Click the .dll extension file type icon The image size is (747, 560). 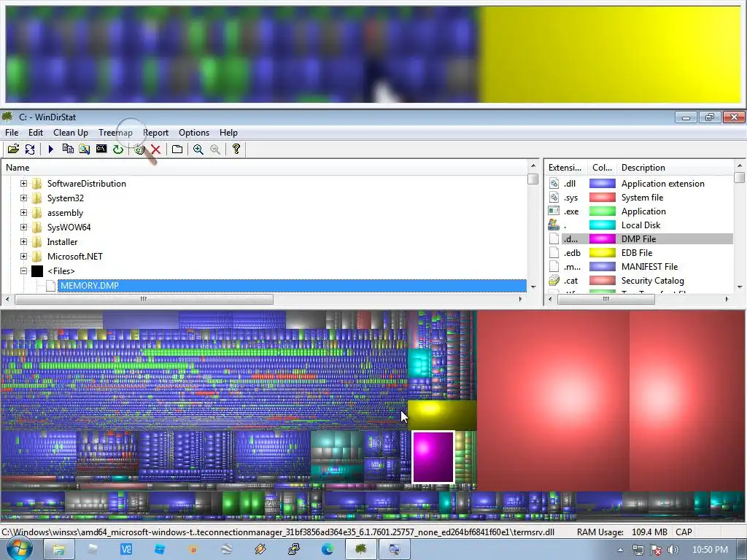pos(554,183)
